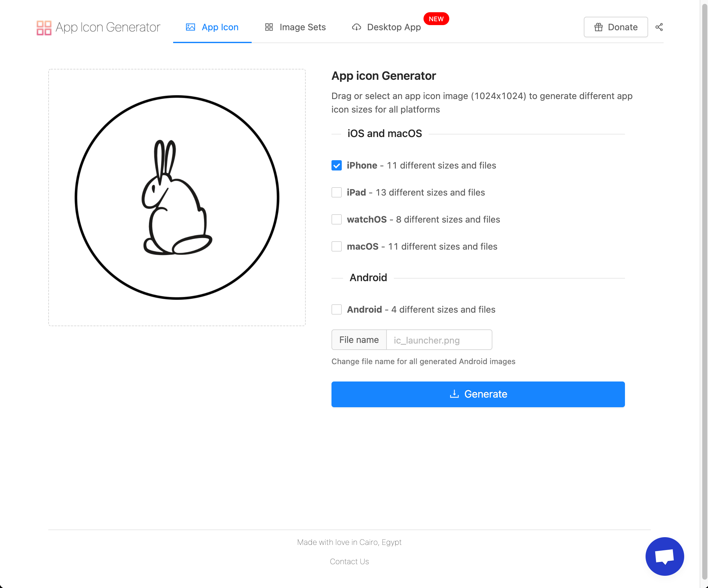
Task: Switch to the Image Sets tab
Action: tap(302, 27)
